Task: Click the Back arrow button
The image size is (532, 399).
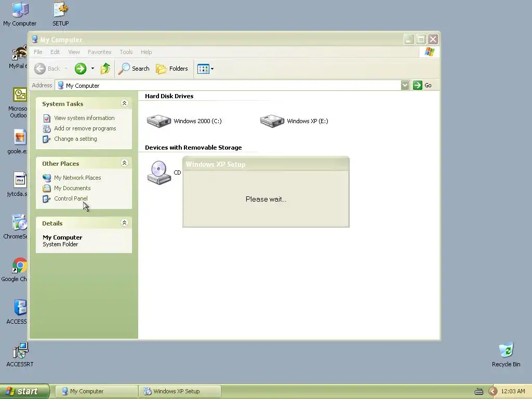Action: [47, 69]
